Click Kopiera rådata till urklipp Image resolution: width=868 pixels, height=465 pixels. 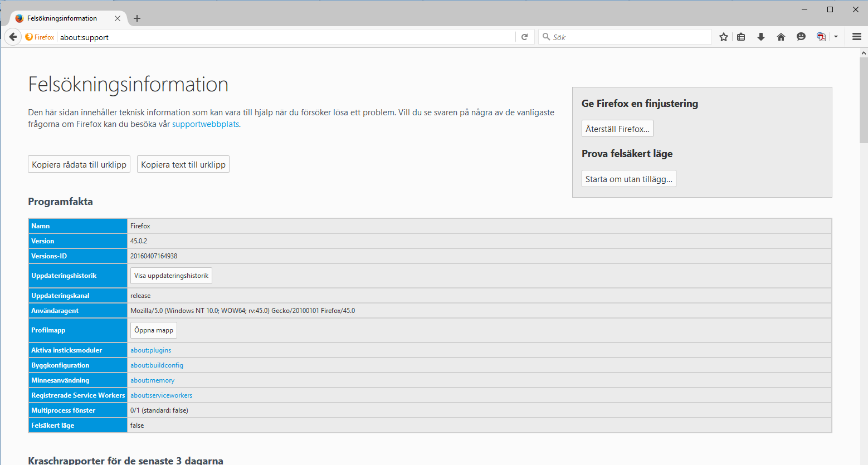79,164
